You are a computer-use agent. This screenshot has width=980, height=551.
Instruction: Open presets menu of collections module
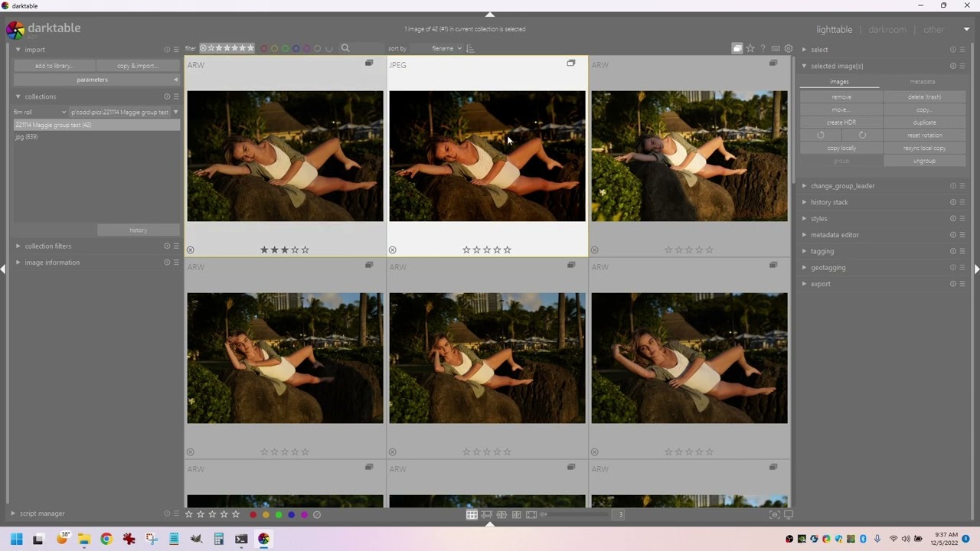[x=176, y=96]
